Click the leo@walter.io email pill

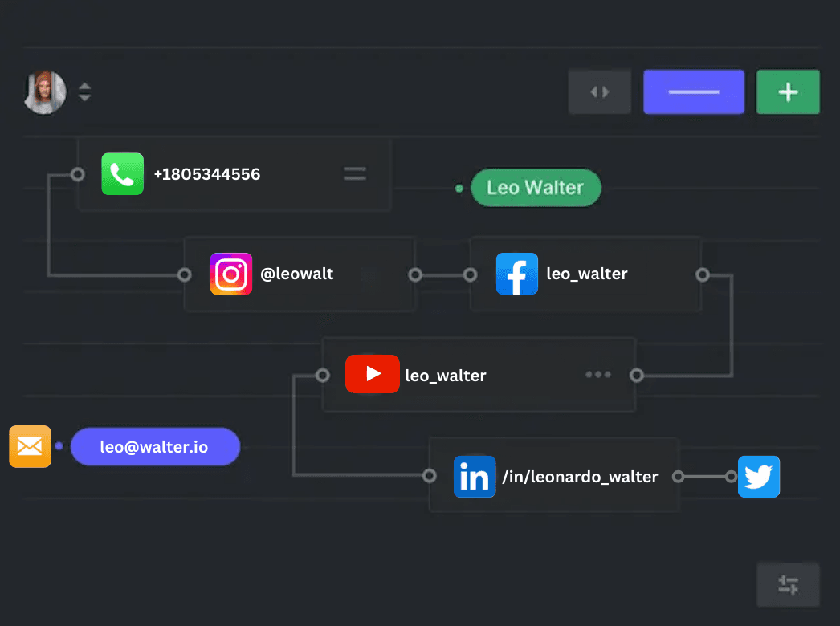point(155,447)
